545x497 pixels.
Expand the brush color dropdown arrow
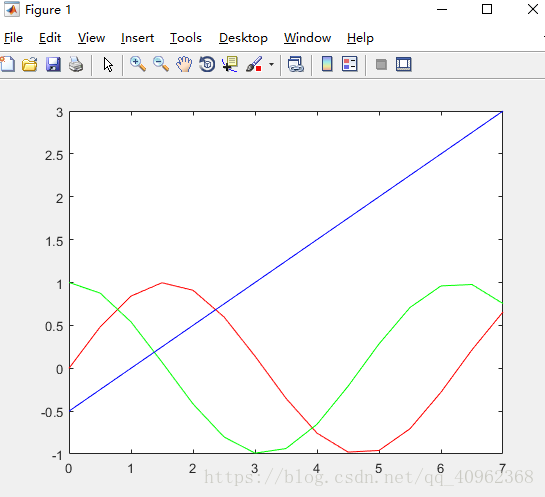click(271, 64)
